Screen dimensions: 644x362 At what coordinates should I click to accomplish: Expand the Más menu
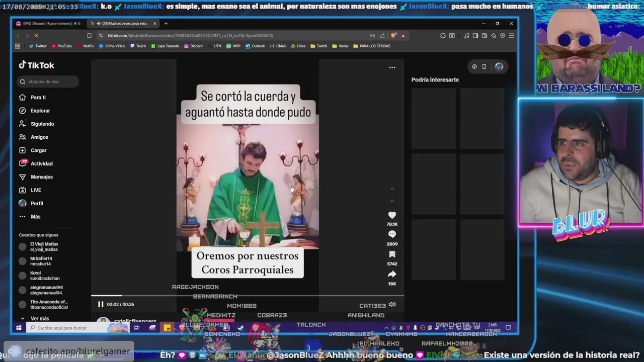tap(30, 217)
